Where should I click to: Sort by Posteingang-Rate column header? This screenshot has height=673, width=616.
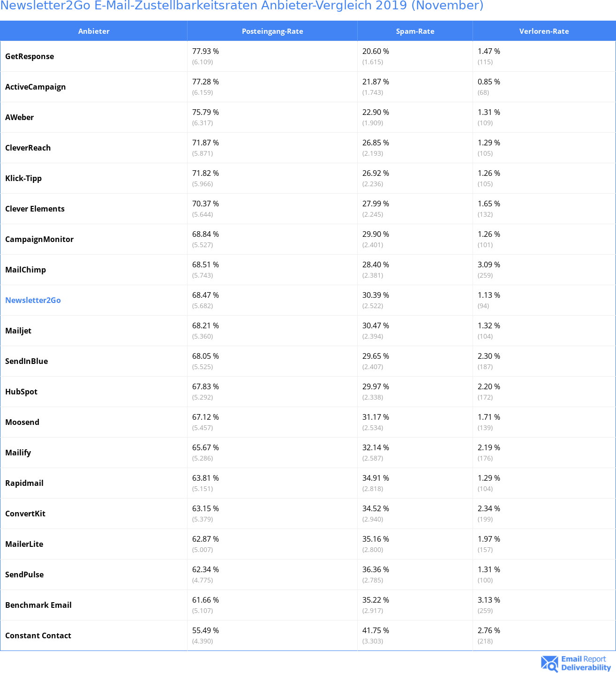[272, 31]
